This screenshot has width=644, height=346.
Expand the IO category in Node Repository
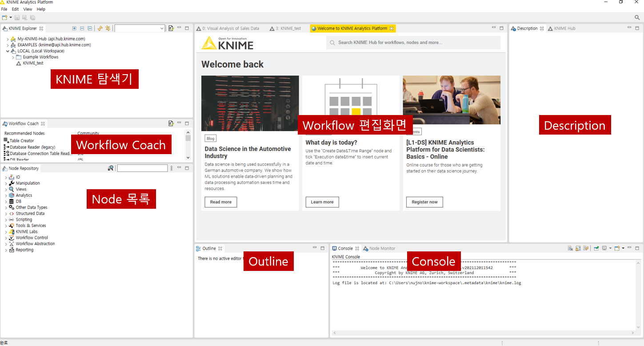tap(6, 177)
